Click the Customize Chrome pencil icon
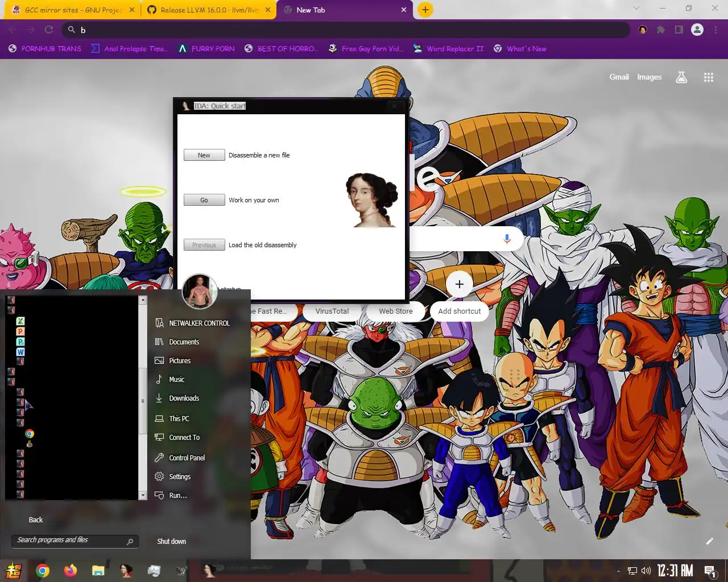 point(709,541)
